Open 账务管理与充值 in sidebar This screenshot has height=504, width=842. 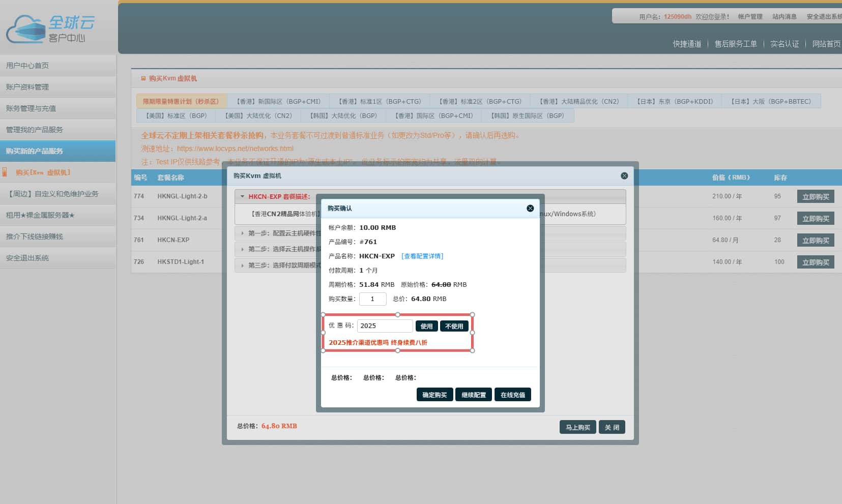[31, 108]
